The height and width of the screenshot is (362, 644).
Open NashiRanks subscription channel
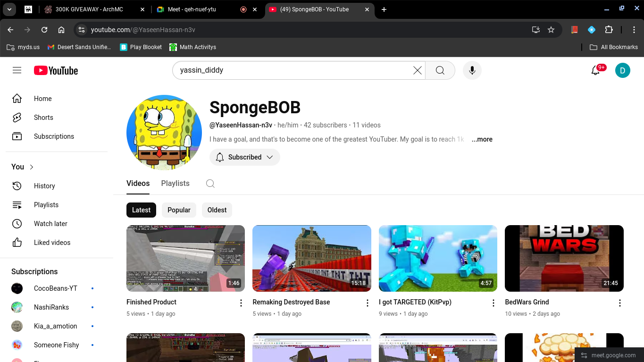click(57, 307)
